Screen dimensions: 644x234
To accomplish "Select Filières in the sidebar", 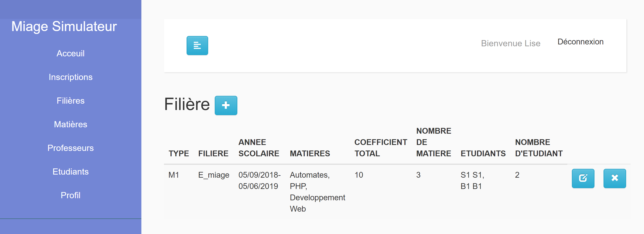I will 70,101.
